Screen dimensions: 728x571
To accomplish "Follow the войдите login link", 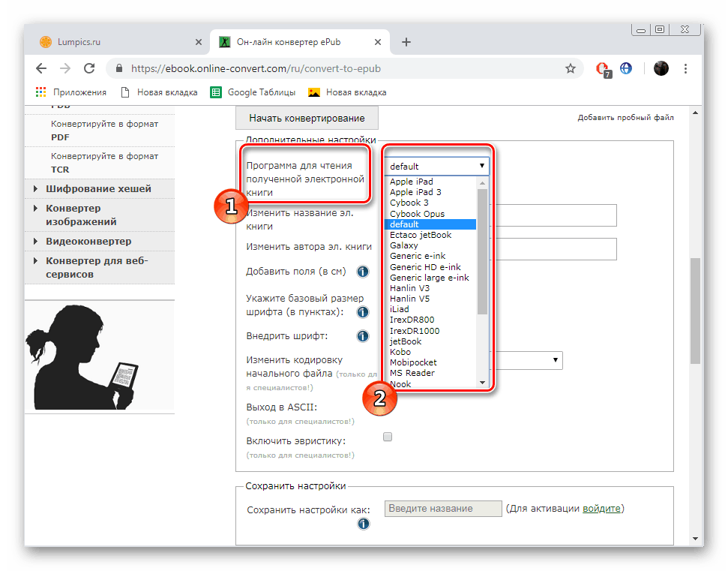I will [x=601, y=509].
